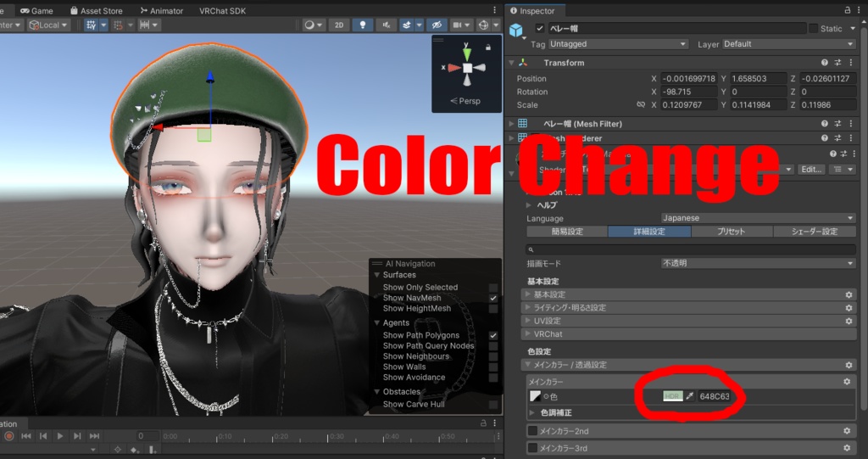Open the ruler snapping dropdown icon

(x=149, y=25)
